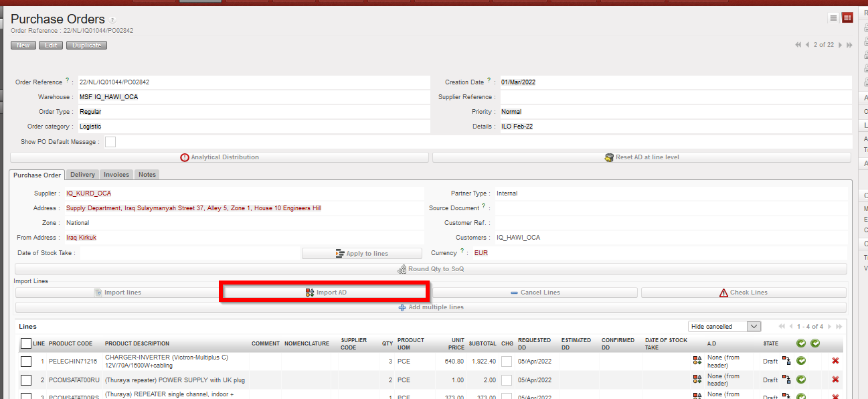Switch to the Invoices tab
Viewport: 868px width, 399px height.
pyautogui.click(x=116, y=175)
